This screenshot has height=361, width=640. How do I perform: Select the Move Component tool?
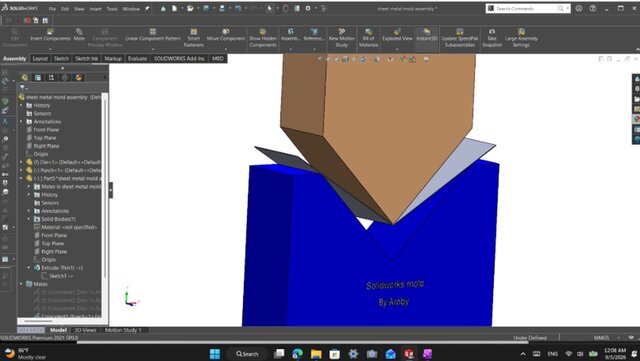(x=226, y=36)
